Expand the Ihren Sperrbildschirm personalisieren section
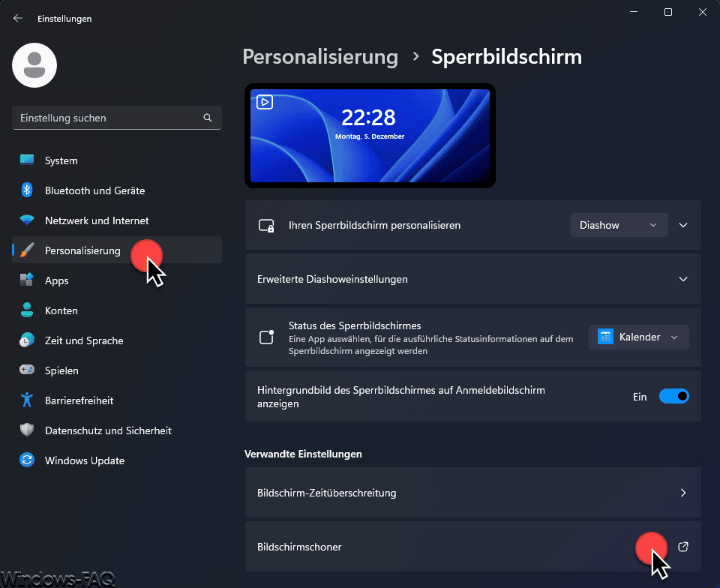Image resolution: width=720 pixels, height=588 pixels. [x=683, y=225]
